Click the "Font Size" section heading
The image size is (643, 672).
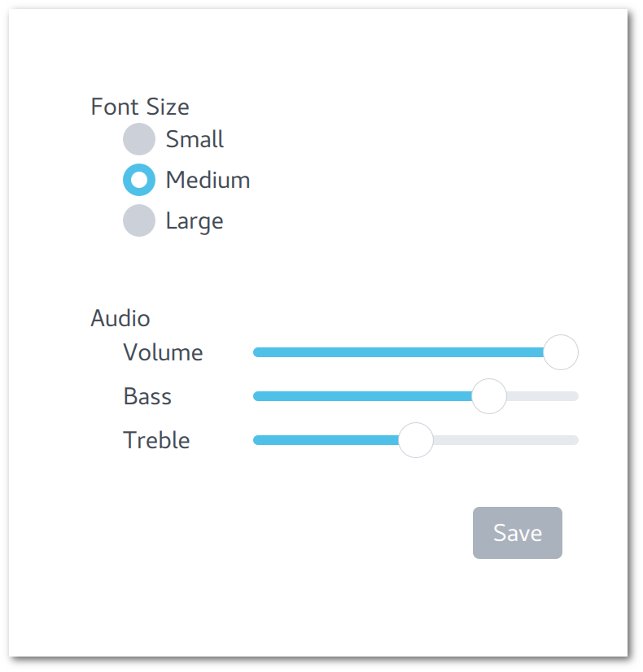tap(140, 107)
